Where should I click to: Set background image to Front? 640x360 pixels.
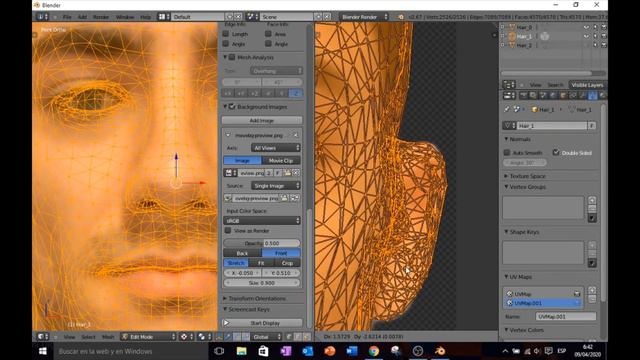(281, 253)
